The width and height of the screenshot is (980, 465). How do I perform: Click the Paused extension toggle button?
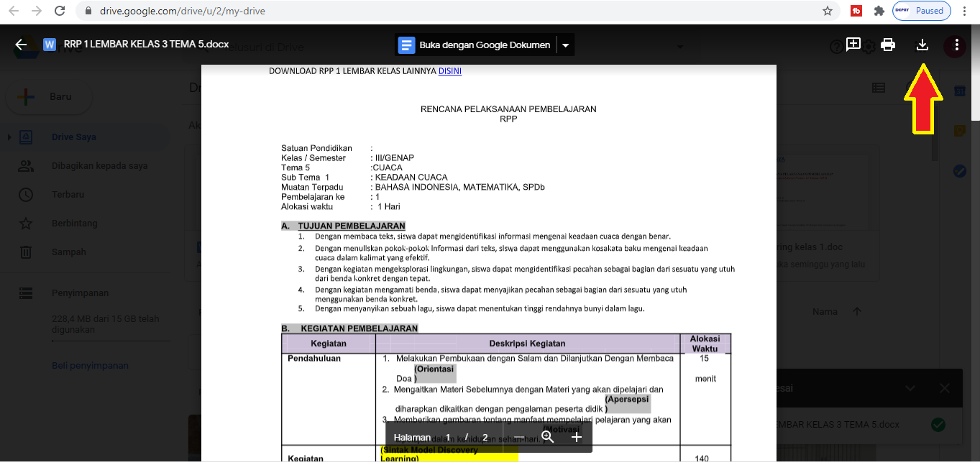click(922, 11)
